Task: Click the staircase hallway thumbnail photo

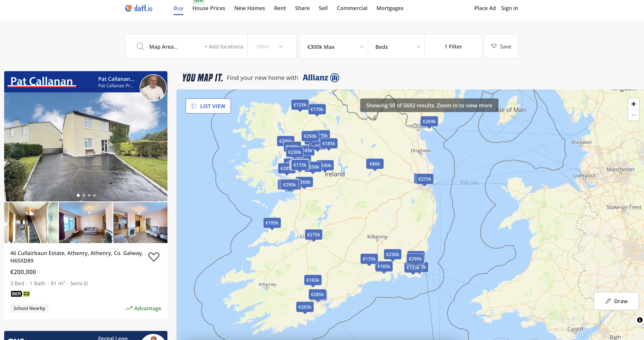Action: coord(31,223)
